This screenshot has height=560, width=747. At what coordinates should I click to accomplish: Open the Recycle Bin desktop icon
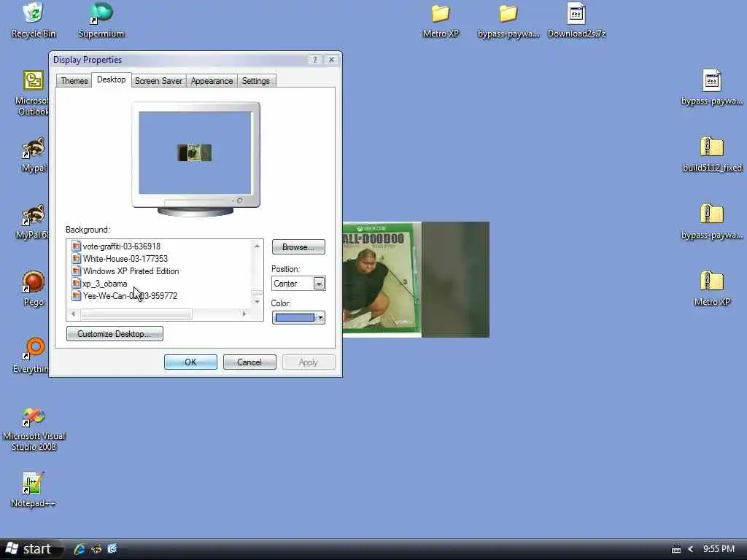34,20
